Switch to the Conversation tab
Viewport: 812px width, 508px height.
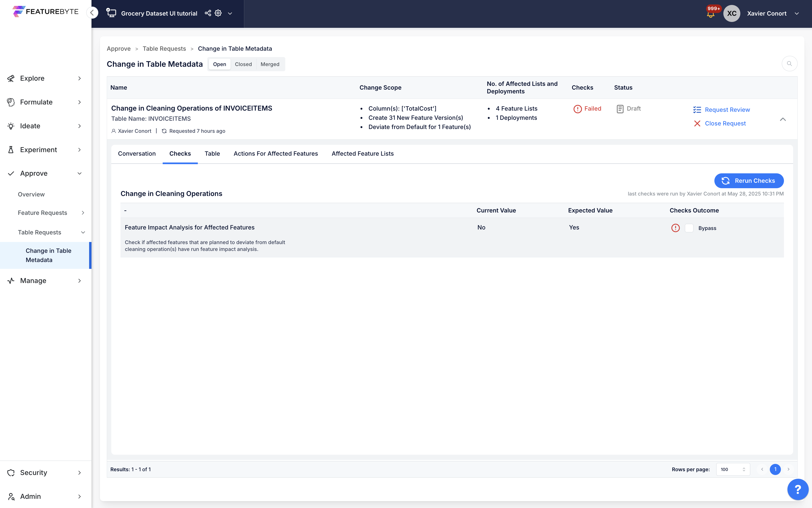(x=137, y=154)
